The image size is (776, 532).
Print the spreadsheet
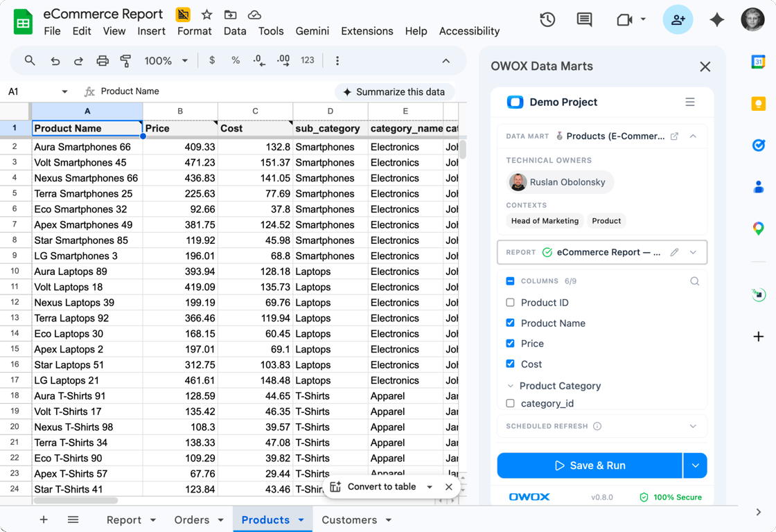coord(103,61)
